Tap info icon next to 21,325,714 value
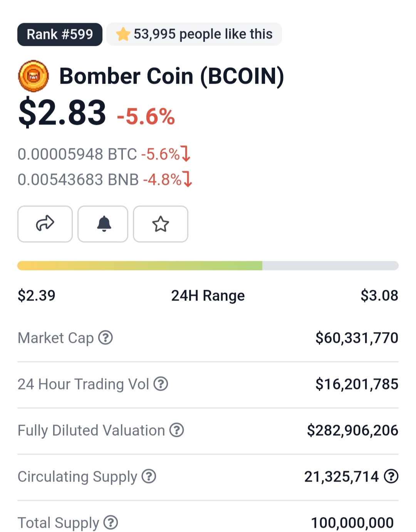Image resolution: width=416 pixels, height=532 pixels. pyautogui.click(x=391, y=476)
